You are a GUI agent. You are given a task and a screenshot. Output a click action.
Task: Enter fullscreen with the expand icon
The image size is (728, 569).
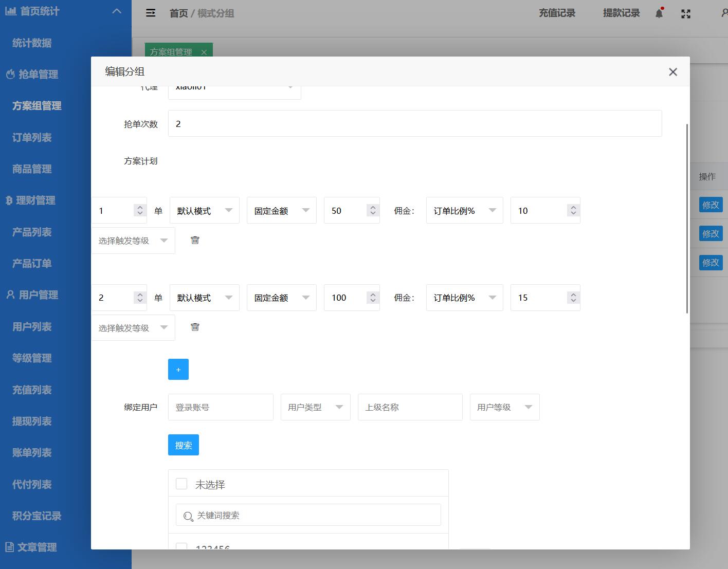tap(686, 14)
